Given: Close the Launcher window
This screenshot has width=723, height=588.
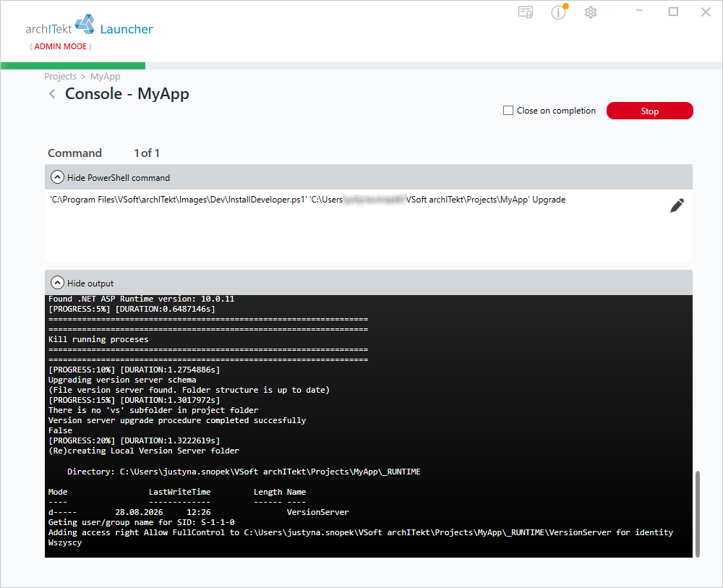Looking at the screenshot, I should pyautogui.click(x=706, y=12).
